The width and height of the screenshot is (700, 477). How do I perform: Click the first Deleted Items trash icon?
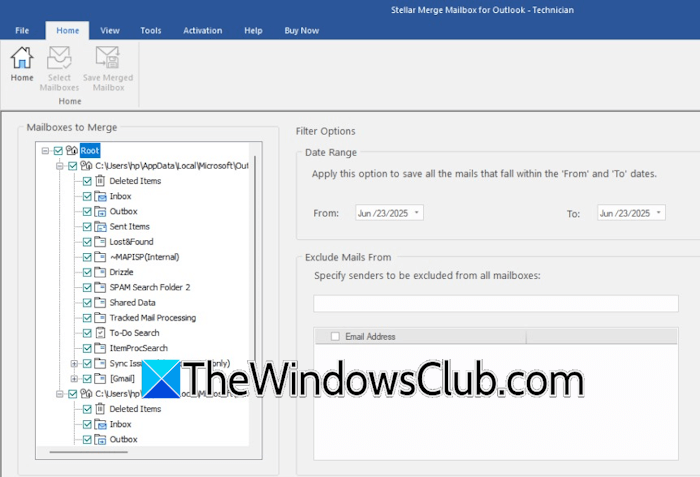100,181
